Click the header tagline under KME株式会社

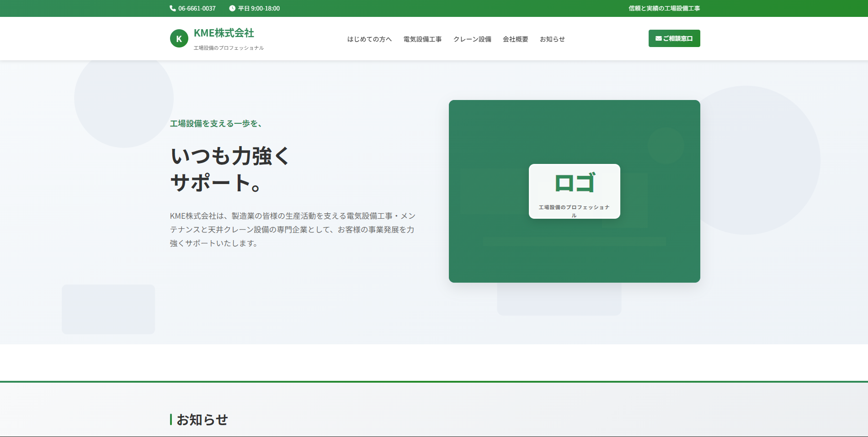click(229, 48)
